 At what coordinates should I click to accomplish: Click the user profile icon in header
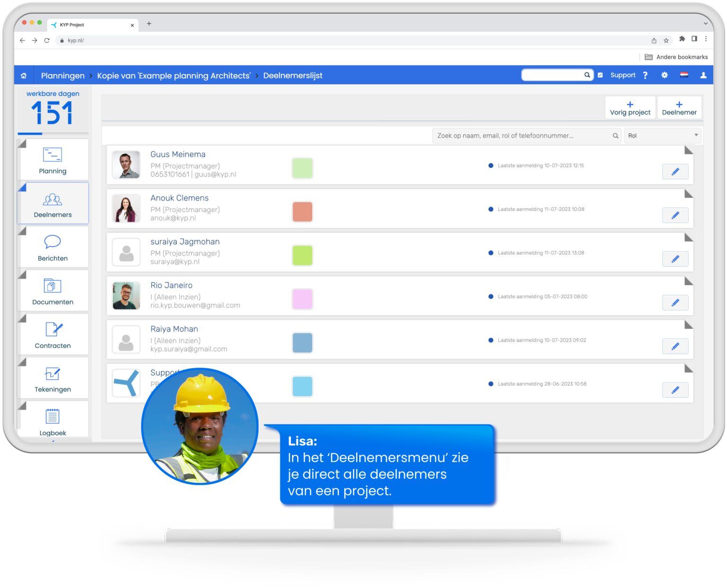[703, 75]
